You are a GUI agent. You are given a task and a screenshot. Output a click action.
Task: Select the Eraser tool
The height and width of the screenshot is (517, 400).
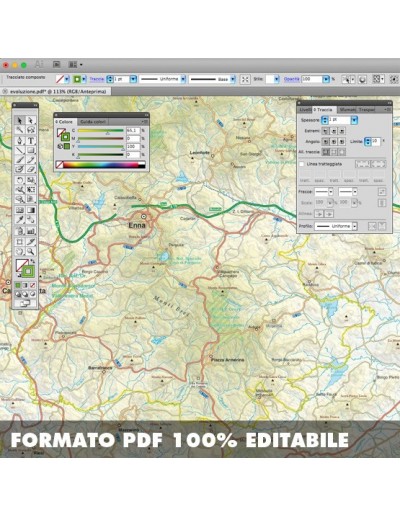point(30,169)
